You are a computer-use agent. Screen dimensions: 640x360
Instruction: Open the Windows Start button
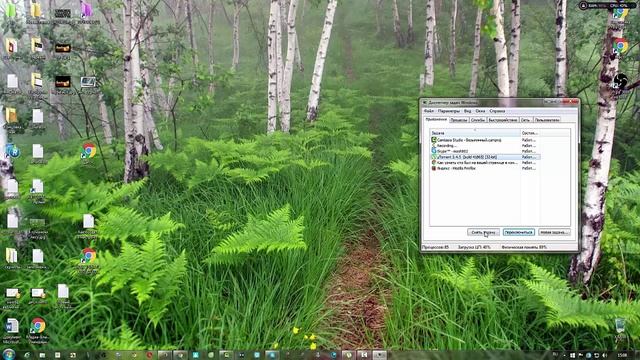coord(9,354)
